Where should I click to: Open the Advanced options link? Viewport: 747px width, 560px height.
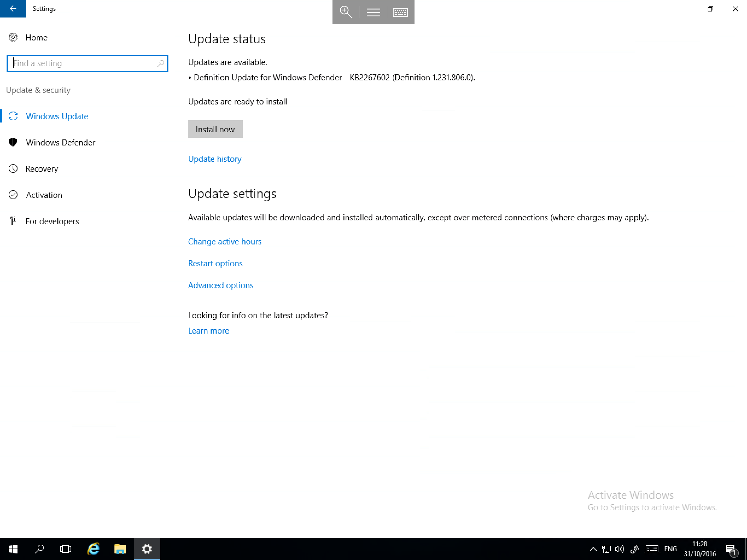pos(221,285)
